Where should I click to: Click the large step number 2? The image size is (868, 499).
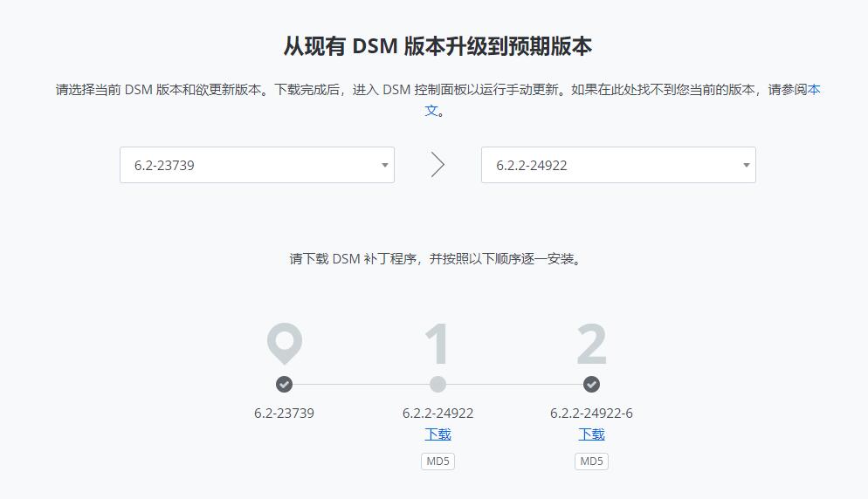(x=591, y=345)
